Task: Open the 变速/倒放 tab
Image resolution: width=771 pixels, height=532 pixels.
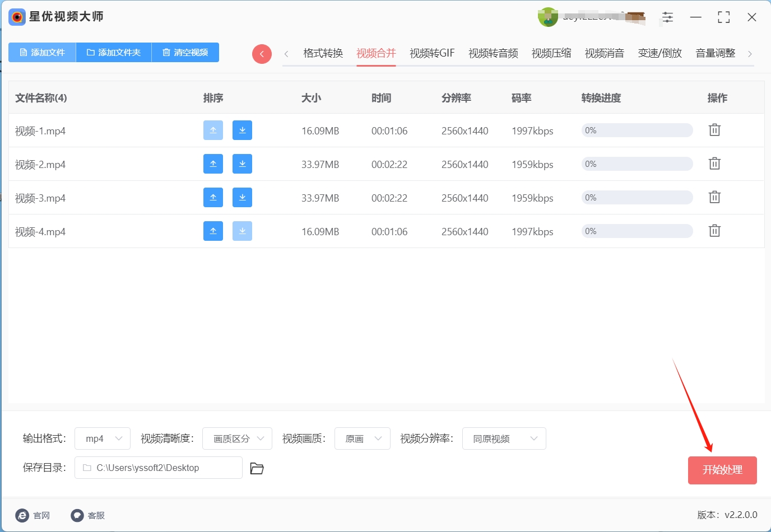Action: pos(660,53)
